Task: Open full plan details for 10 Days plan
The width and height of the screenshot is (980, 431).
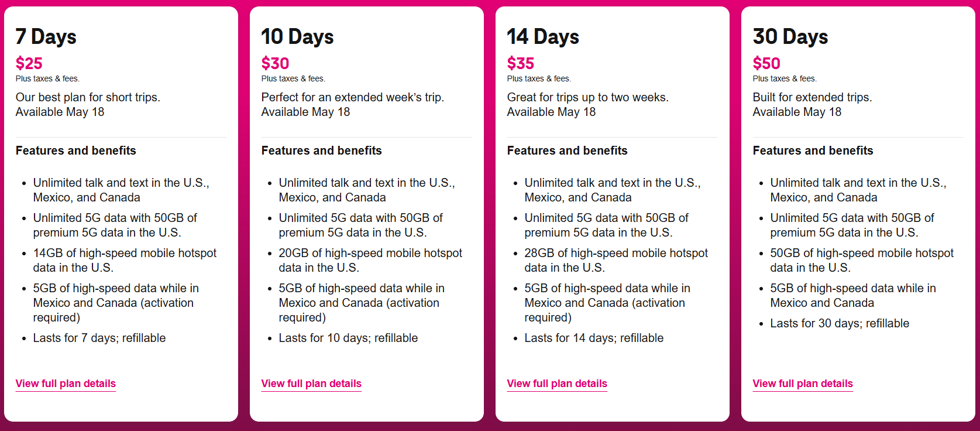Action: [311, 384]
